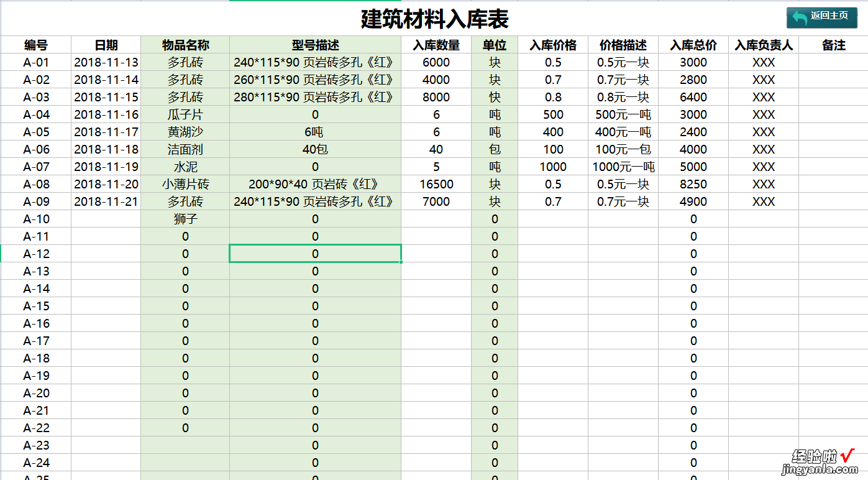Select the 入库负责人 column header
Screen dimensions: 868x480
(x=764, y=45)
